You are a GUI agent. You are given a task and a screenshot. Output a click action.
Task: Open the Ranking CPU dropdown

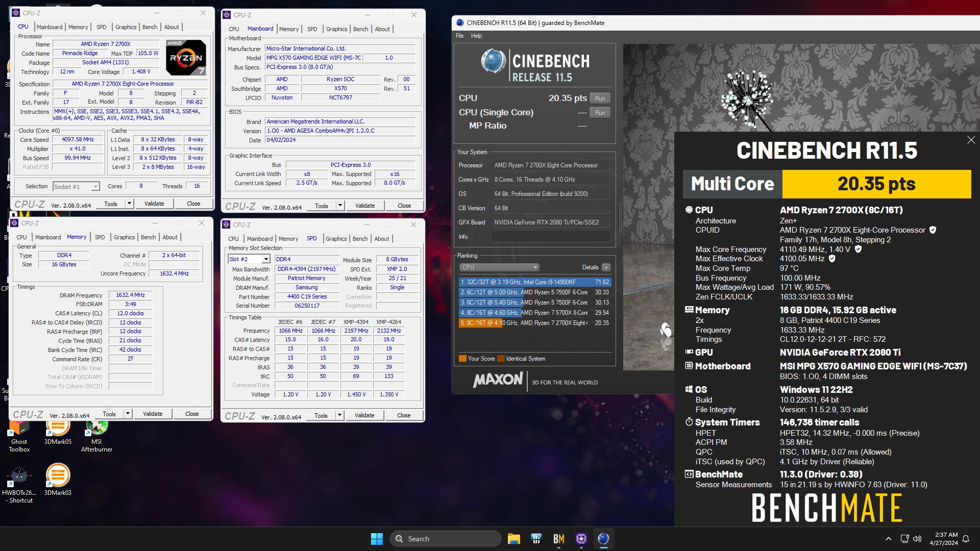[499, 267]
